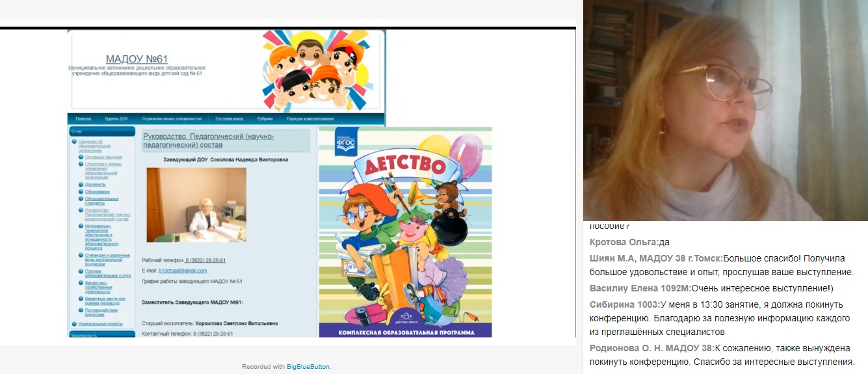Click the bullet icon next to Платные образовательные услуги
This screenshot has width=868, height=374.
point(81,273)
